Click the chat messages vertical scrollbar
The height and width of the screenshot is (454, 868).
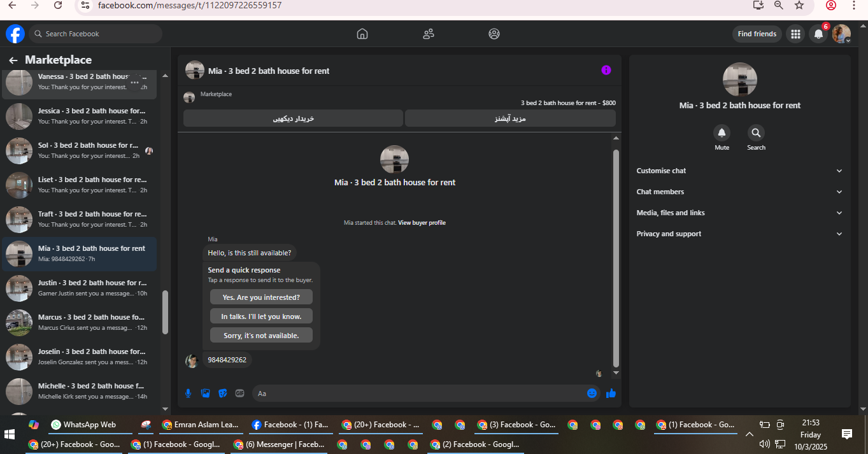pyautogui.click(x=615, y=258)
